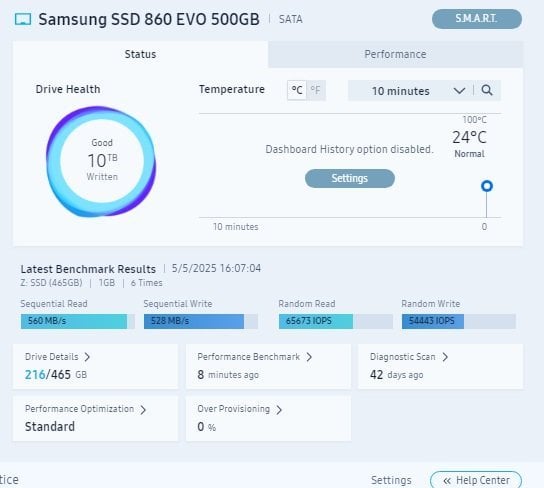Click the Over Provisioning link label

pos(233,409)
